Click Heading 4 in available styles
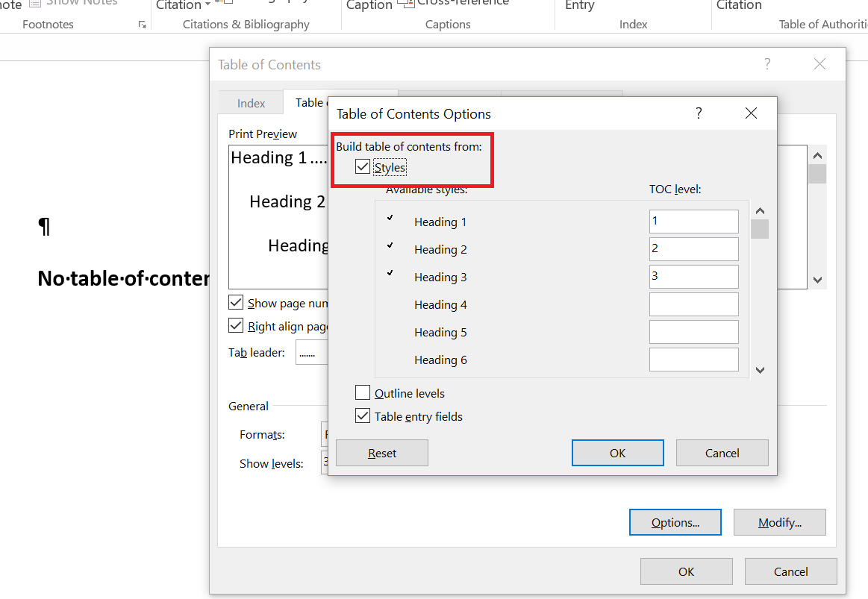Screen dimensions: 868x599 (440, 305)
